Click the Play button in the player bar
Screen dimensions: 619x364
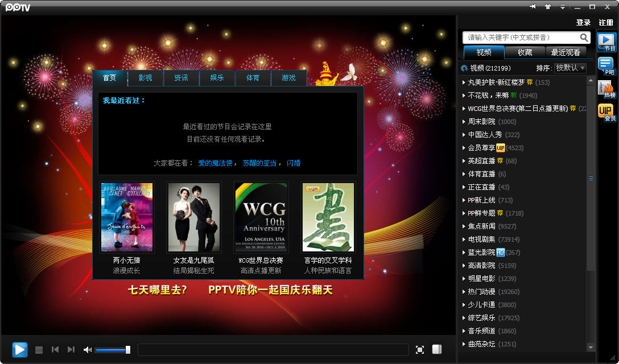coord(20,350)
